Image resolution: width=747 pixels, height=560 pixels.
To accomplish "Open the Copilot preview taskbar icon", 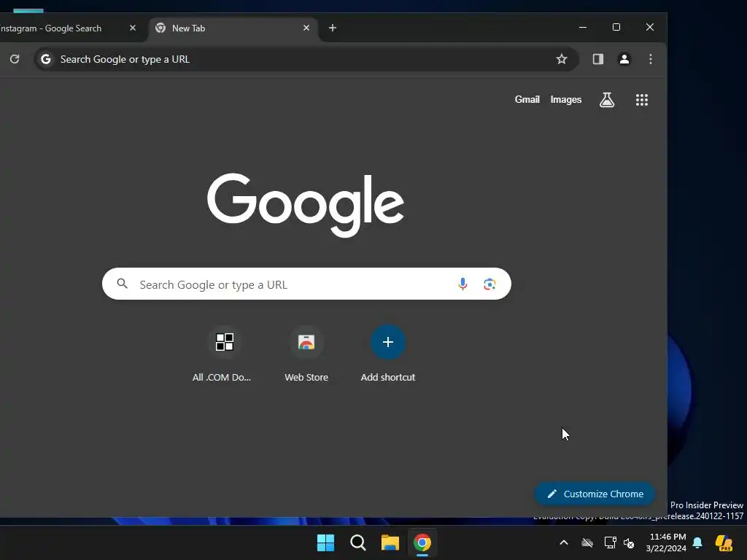I will tap(724, 542).
